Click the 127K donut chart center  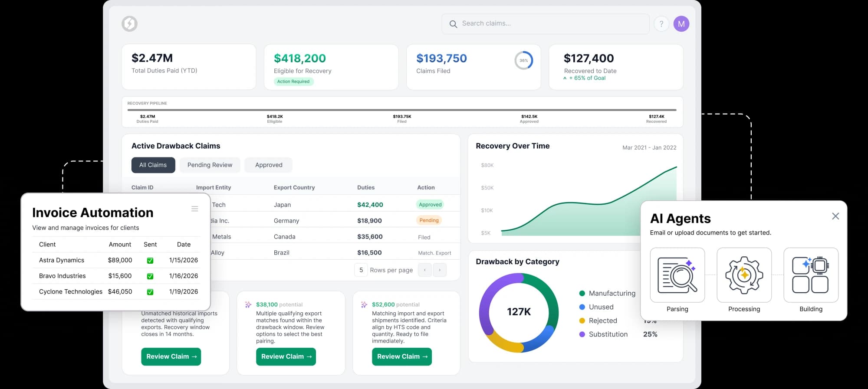point(519,312)
